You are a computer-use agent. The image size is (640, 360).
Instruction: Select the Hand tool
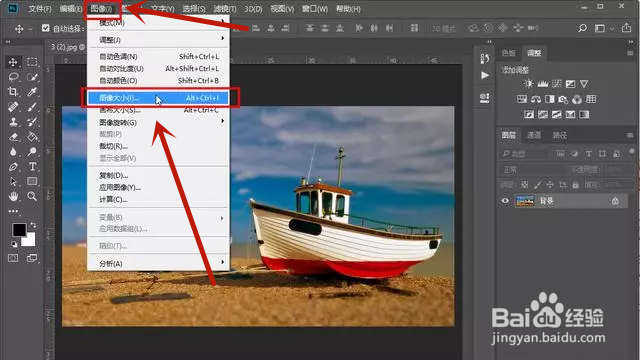point(13,196)
